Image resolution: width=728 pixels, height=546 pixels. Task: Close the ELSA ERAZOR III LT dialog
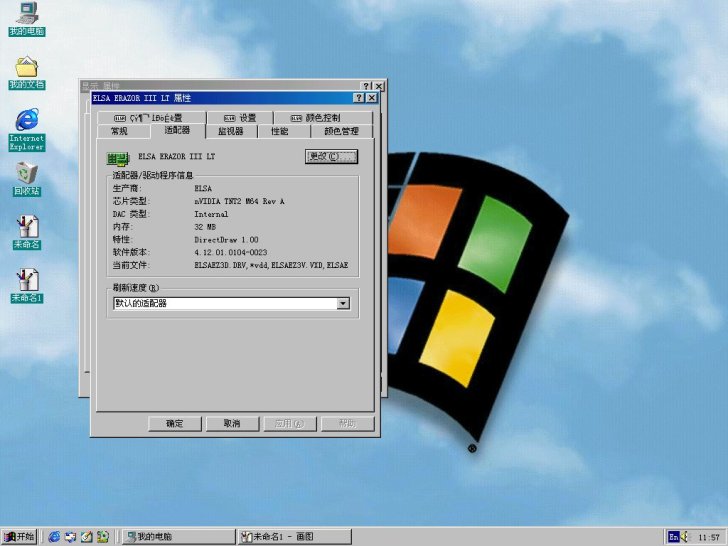372,98
